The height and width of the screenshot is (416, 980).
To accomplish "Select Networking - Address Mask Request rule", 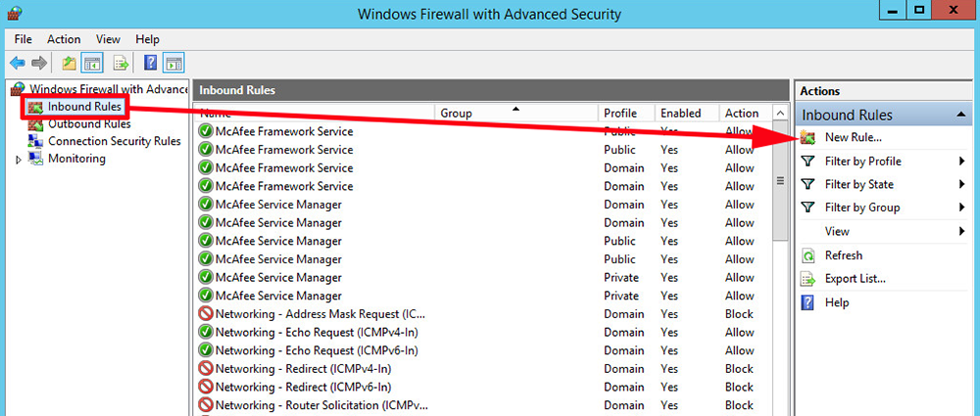I will pyautogui.click(x=320, y=313).
